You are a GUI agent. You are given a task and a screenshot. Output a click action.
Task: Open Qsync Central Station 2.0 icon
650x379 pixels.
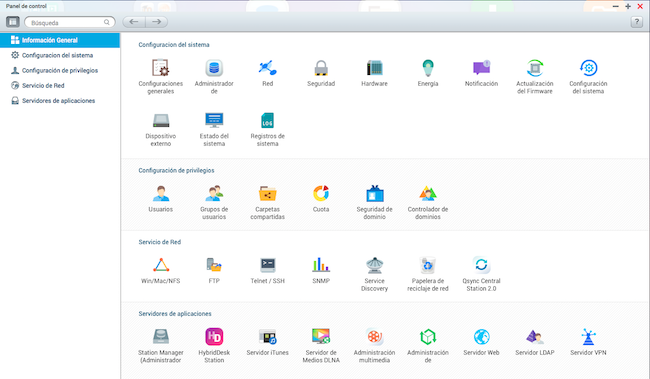click(481, 265)
